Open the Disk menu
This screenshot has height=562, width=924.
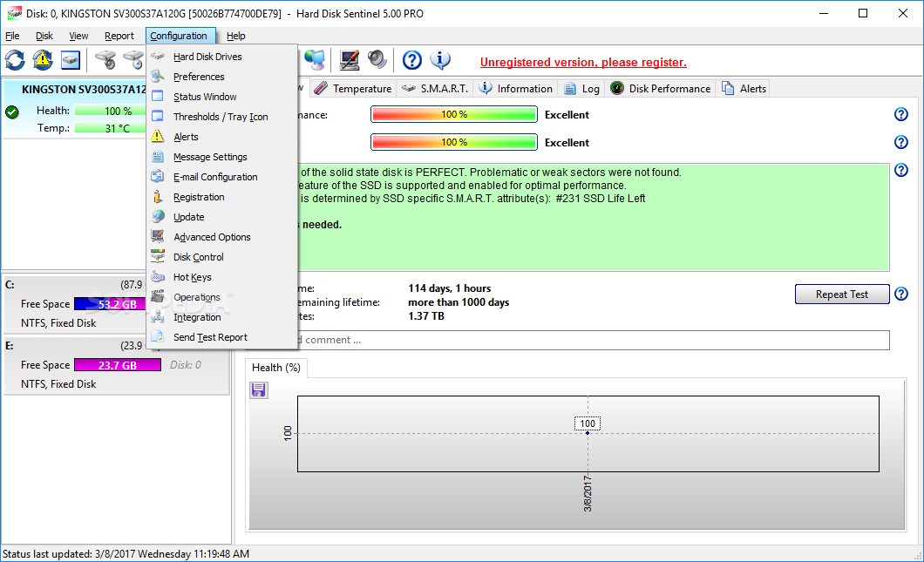tap(44, 36)
